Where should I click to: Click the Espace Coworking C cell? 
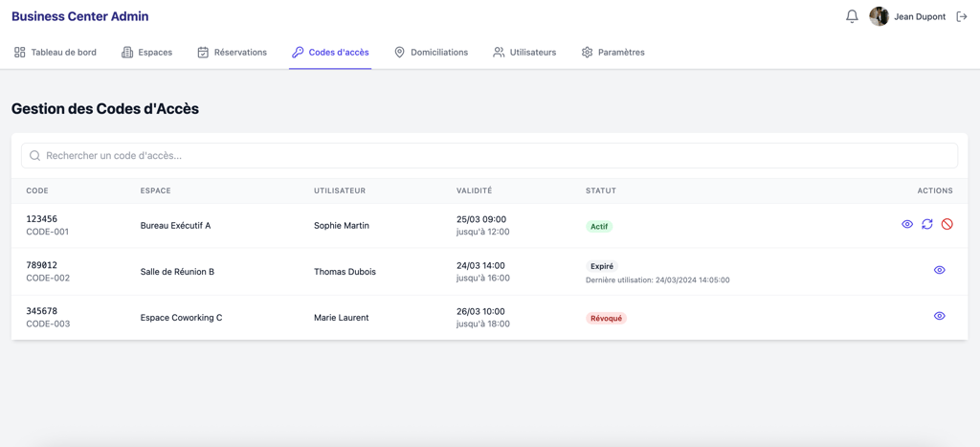[181, 318]
